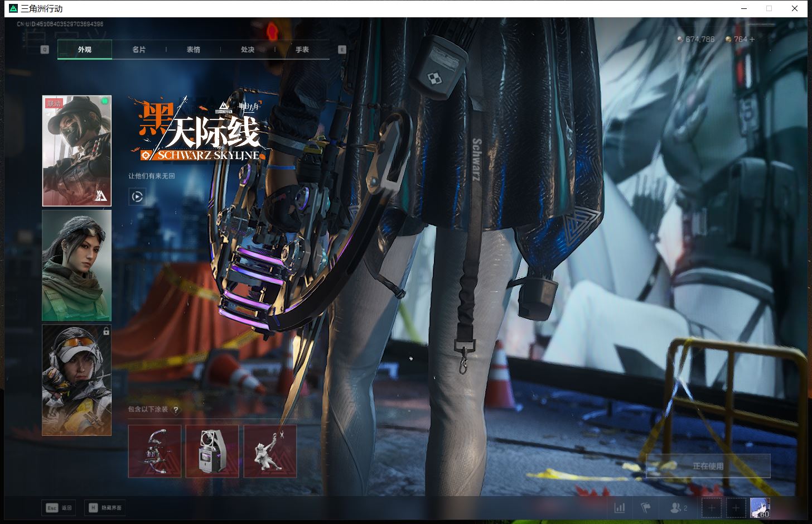Open the signal bars statistics icon
Viewport: 812px width, 524px height.
click(620, 508)
